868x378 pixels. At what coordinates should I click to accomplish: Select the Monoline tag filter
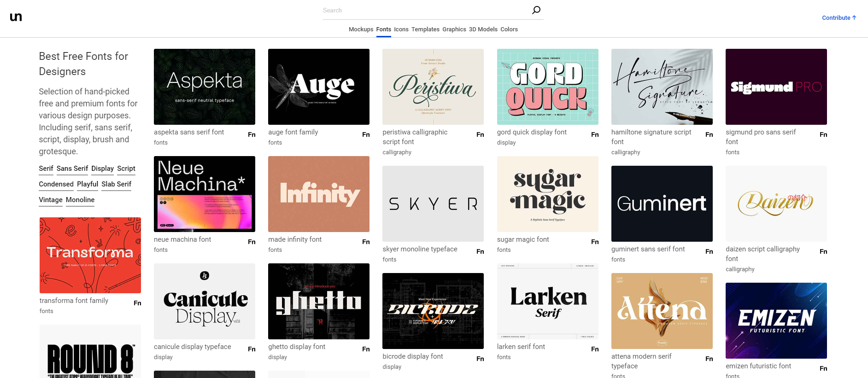(x=80, y=200)
